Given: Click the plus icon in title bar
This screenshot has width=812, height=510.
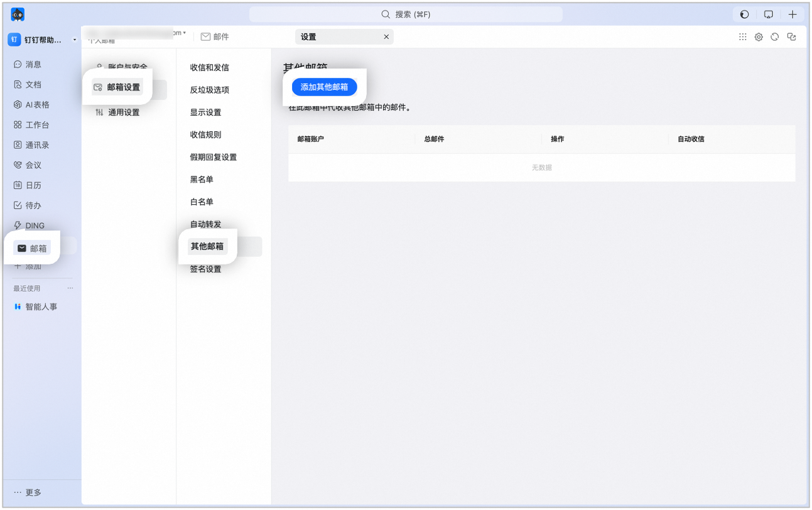Looking at the screenshot, I should point(793,14).
